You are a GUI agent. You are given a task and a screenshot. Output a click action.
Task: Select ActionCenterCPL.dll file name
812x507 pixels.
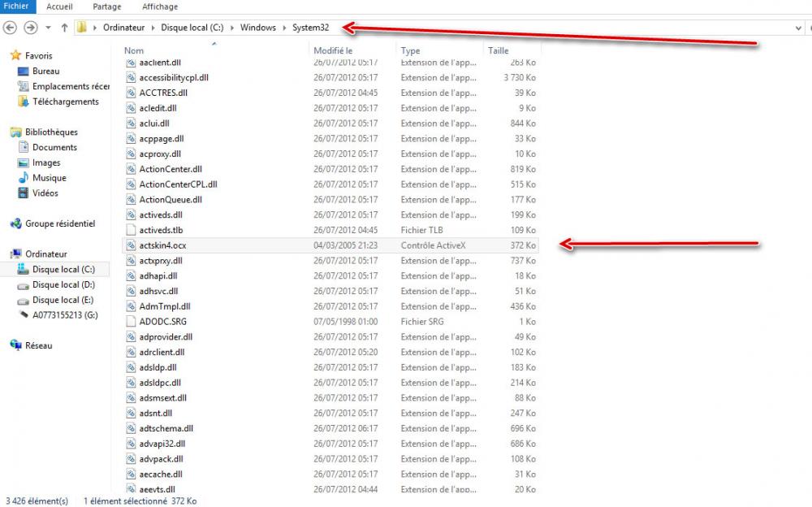coord(178,184)
